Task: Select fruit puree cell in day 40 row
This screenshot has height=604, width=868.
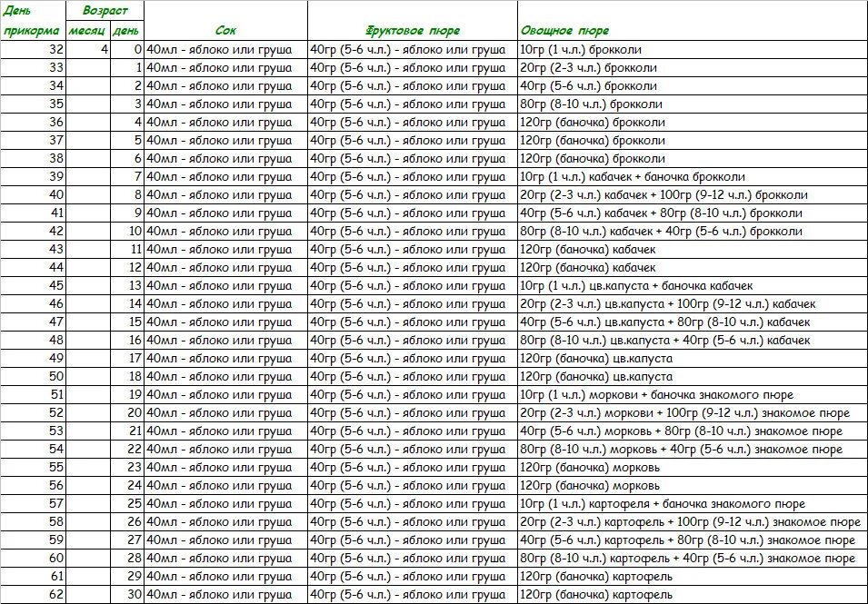Action: click(x=413, y=195)
